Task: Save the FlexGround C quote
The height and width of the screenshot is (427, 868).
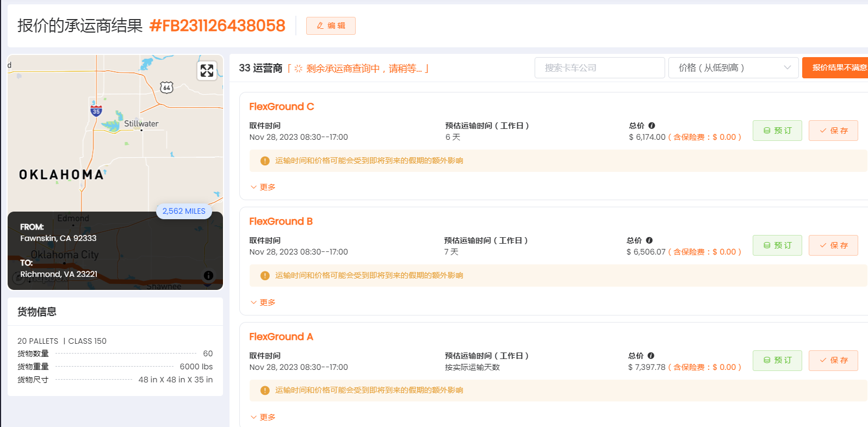Action: (833, 131)
